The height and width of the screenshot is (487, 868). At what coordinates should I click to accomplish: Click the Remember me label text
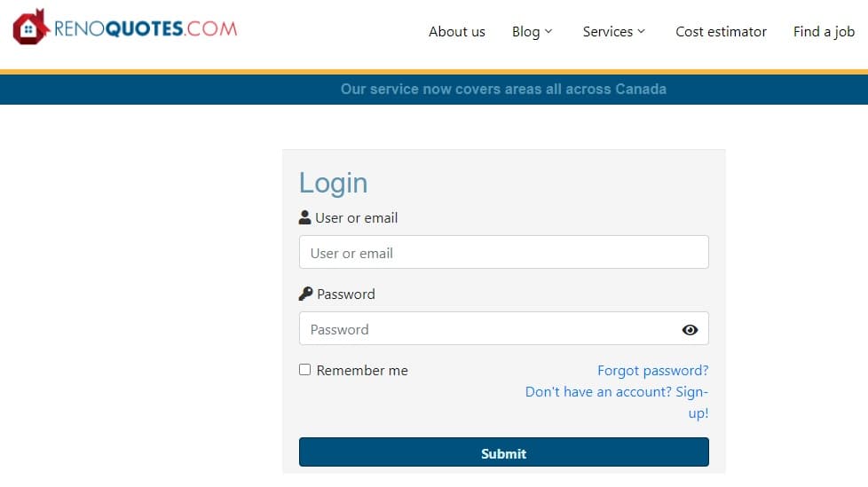[362, 371]
